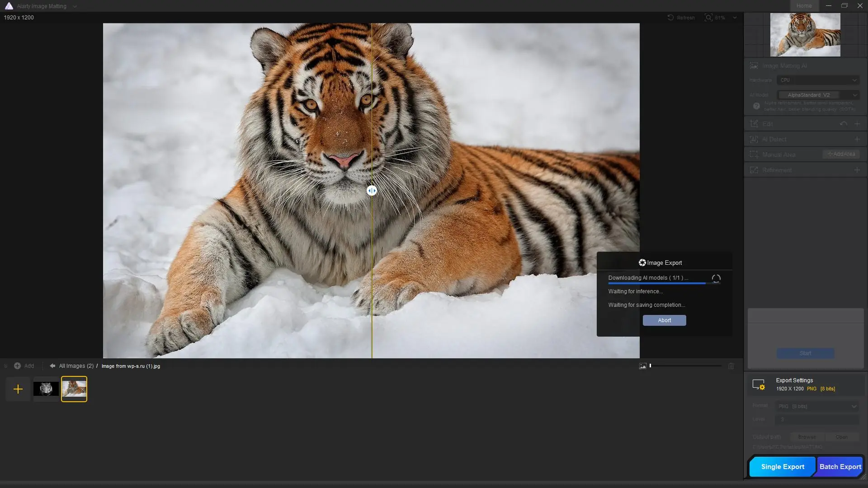The height and width of the screenshot is (488, 868).
Task: Open the AI Model AlphaStandard V2 dropdown
Action: [817, 95]
